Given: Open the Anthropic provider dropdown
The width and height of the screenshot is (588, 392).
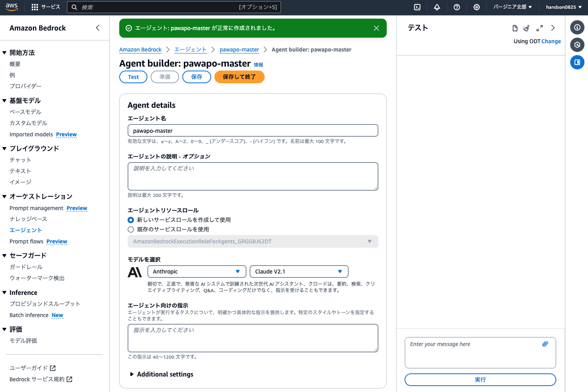Looking at the screenshot, I should [x=197, y=272].
